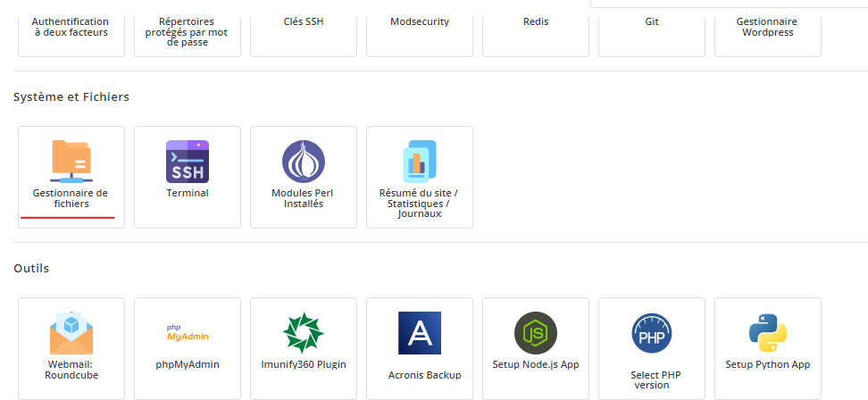Launch the SSH Terminal icon
This screenshot has width=868, height=400.
click(x=188, y=162)
